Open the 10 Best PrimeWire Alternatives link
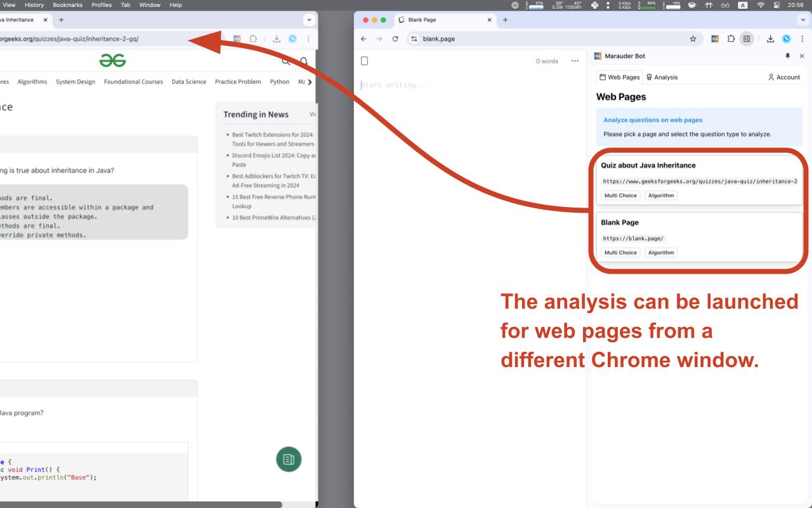Image resolution: width=812 pixels, height=508 pixels. click(274, 218)
